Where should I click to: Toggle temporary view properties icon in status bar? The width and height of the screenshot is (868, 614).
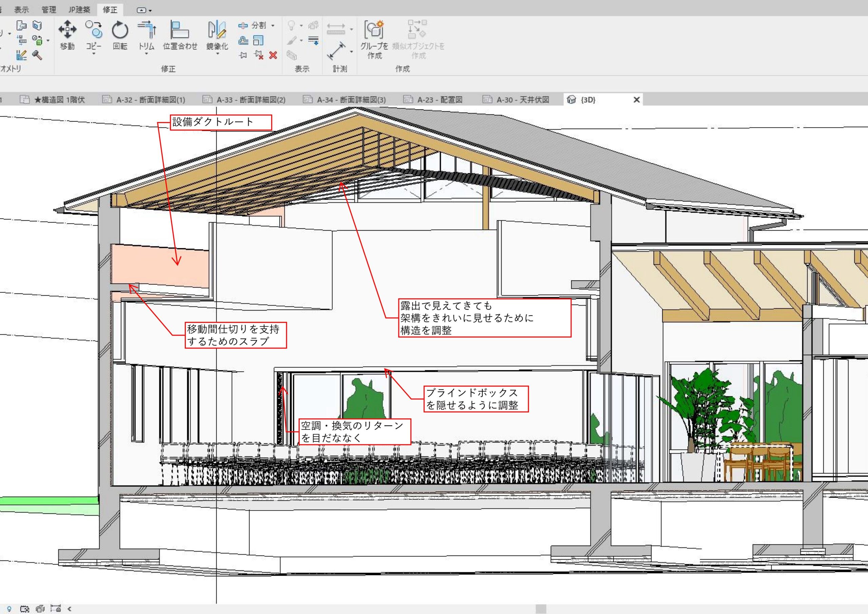click(x=24, y=609)
